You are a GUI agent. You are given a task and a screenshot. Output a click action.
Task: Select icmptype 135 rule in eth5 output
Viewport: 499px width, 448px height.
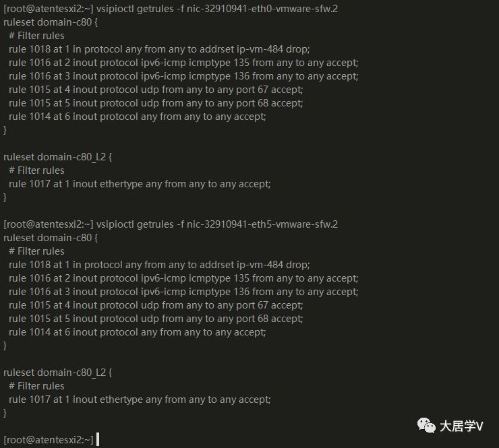point(183,278)
